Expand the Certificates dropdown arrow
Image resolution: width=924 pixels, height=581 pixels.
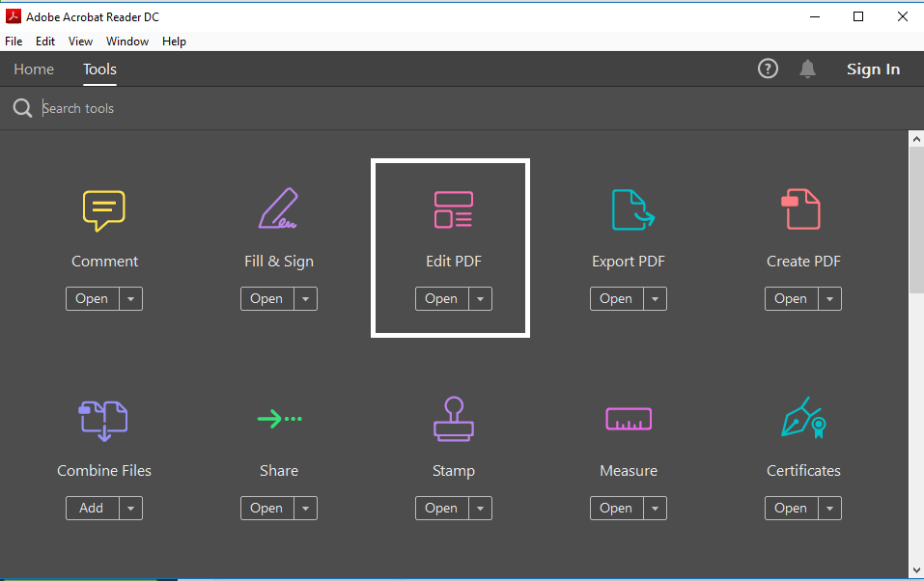point(829,508)
